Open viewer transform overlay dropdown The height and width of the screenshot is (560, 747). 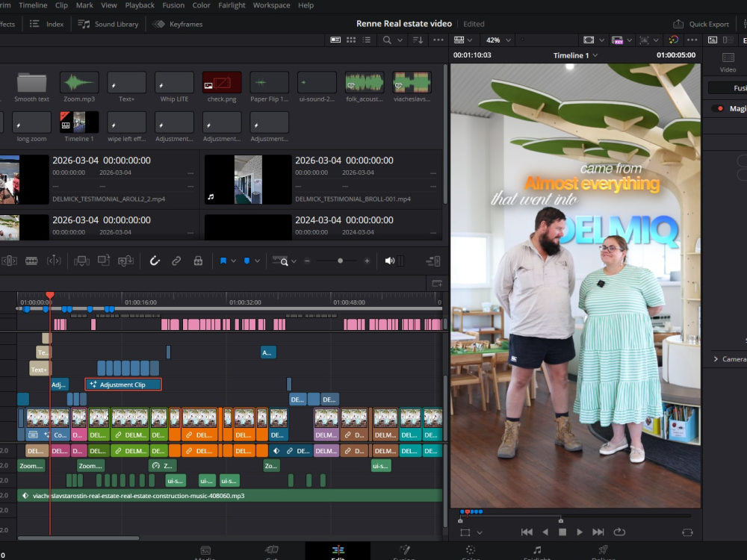tap(480, 533)
